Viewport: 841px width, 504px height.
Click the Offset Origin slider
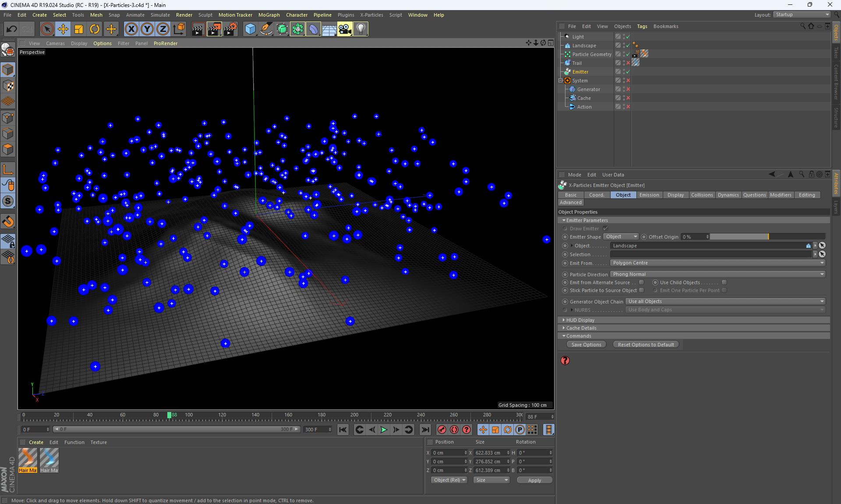click(x=767, y=237)
